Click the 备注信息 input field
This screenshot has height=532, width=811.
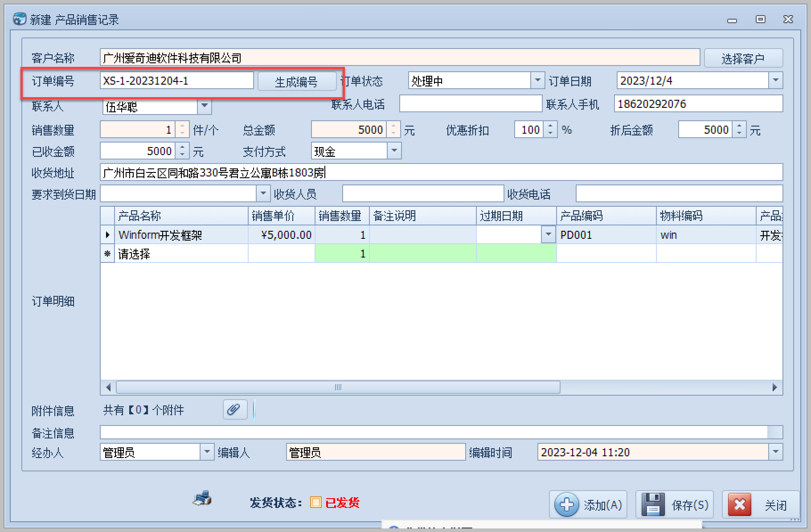tap(441, 432)
